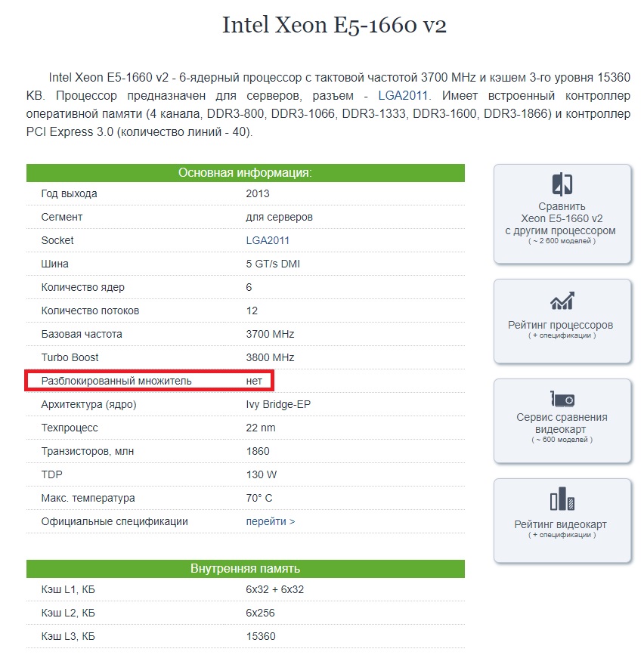Click 'Кэш L3, КБ' row label
The height and width of the screenshot is (655, 644).
pos(68,637)
